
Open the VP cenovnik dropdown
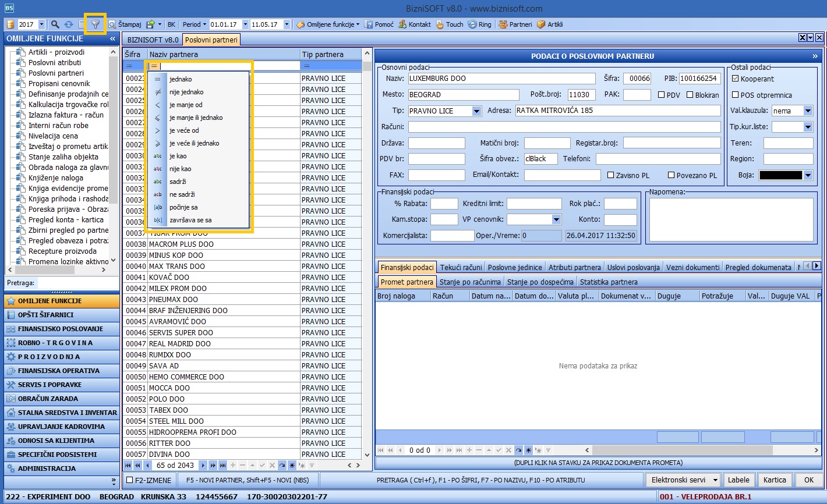pos(556,219)
